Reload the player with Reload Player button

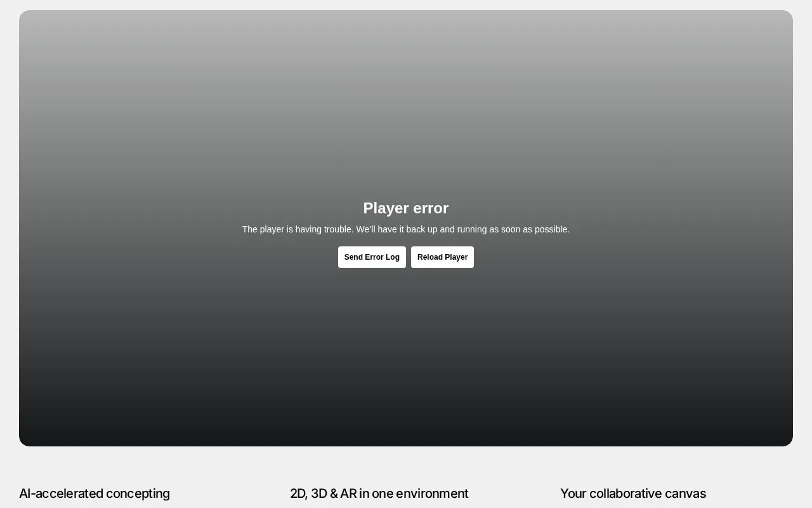pyautogui.click(x=442, y=257)
